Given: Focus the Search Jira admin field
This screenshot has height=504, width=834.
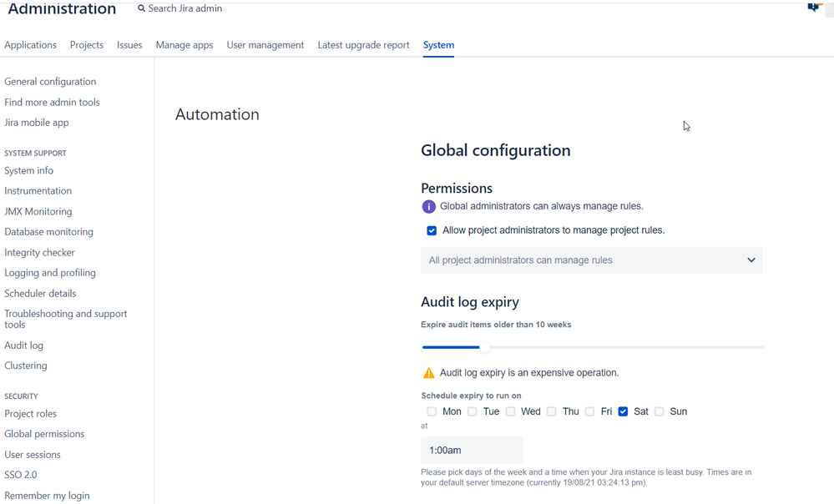Looking at the screenshot, I should [x=185, y=8].
